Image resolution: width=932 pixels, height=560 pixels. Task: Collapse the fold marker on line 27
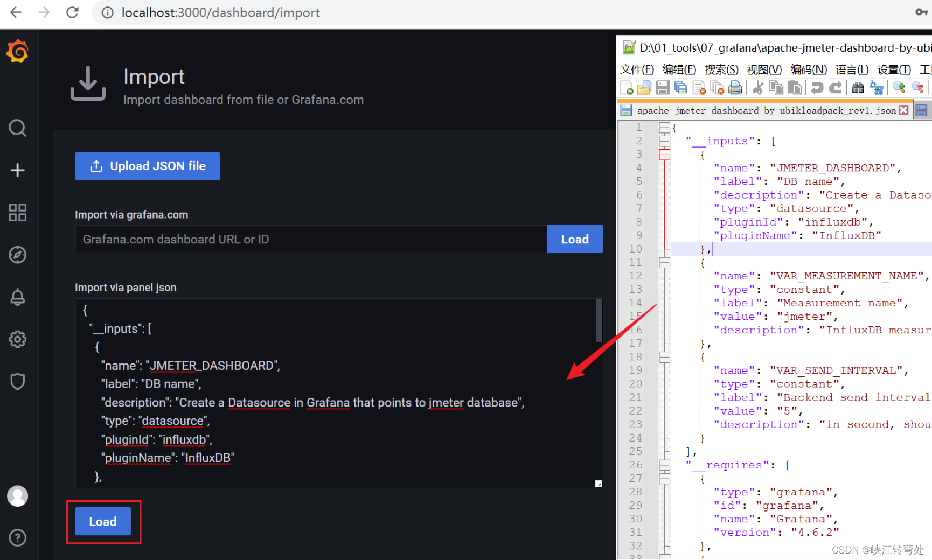point(665,479)
